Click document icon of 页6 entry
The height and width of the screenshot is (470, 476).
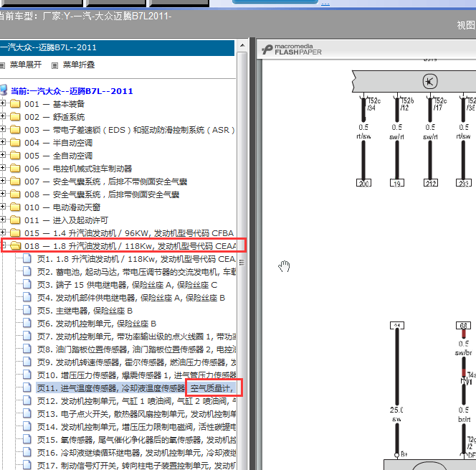point(27,323)
